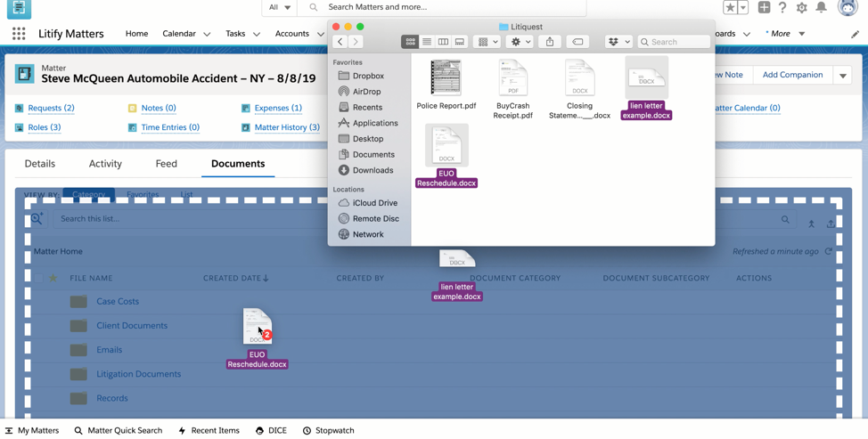
Task: Open the Accounts nav item
Action: coord(291,34)
